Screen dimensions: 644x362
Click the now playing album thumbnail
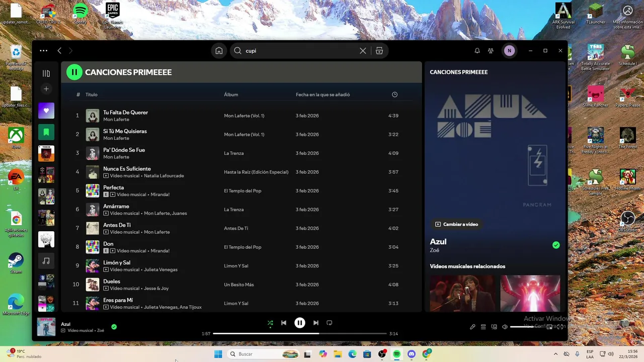[46, 327]
